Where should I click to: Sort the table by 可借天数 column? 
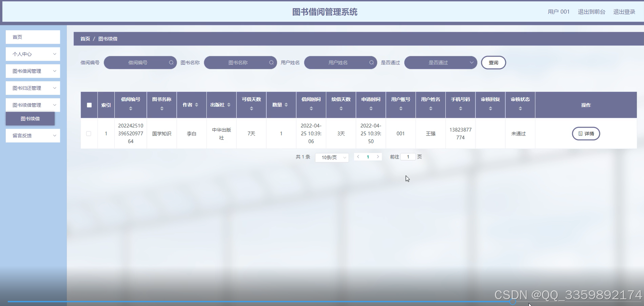click(x=251, y=108)
